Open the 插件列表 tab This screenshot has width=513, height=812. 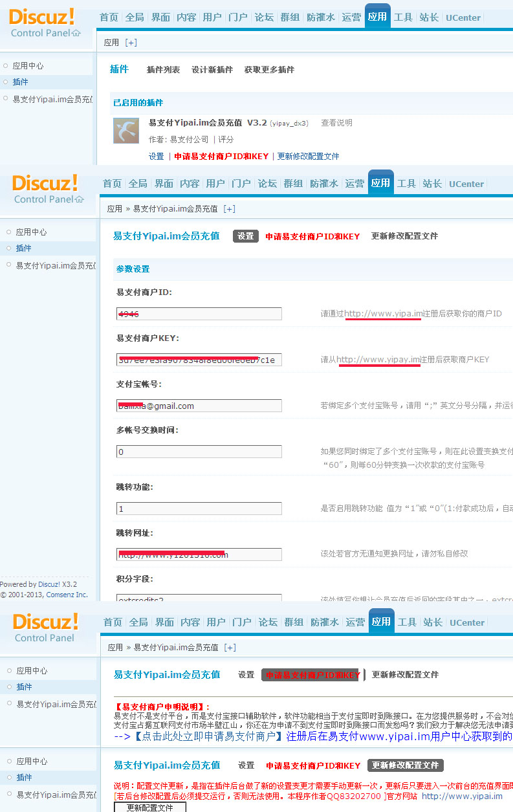pyautogui.click(x=163, y=70)
